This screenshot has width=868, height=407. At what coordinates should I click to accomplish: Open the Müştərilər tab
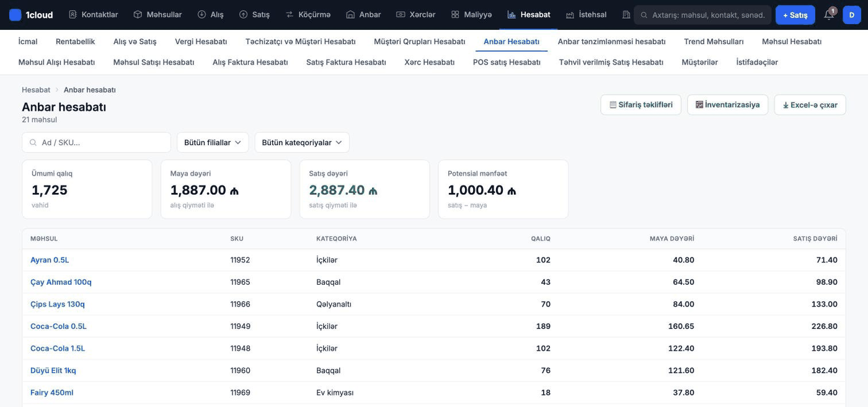tap(699, 62)
